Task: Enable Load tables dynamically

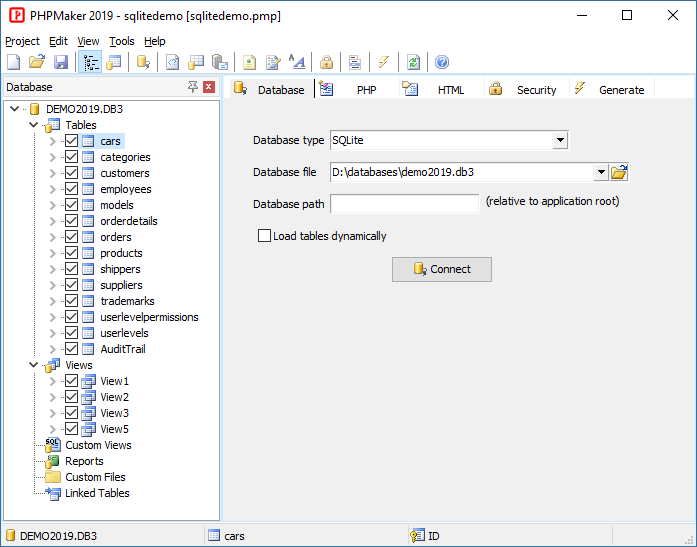Action: (x=264, y=236)
